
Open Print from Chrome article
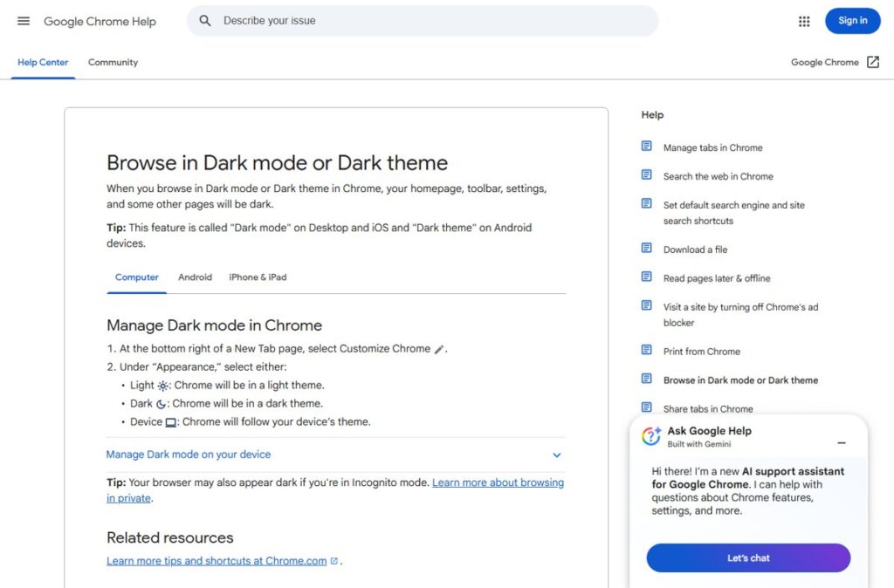701,352
